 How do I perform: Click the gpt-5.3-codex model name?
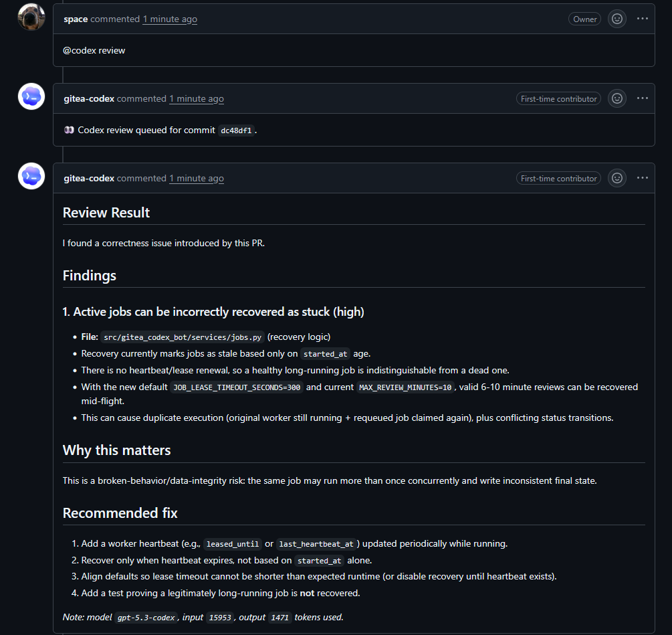pos(146,618)
